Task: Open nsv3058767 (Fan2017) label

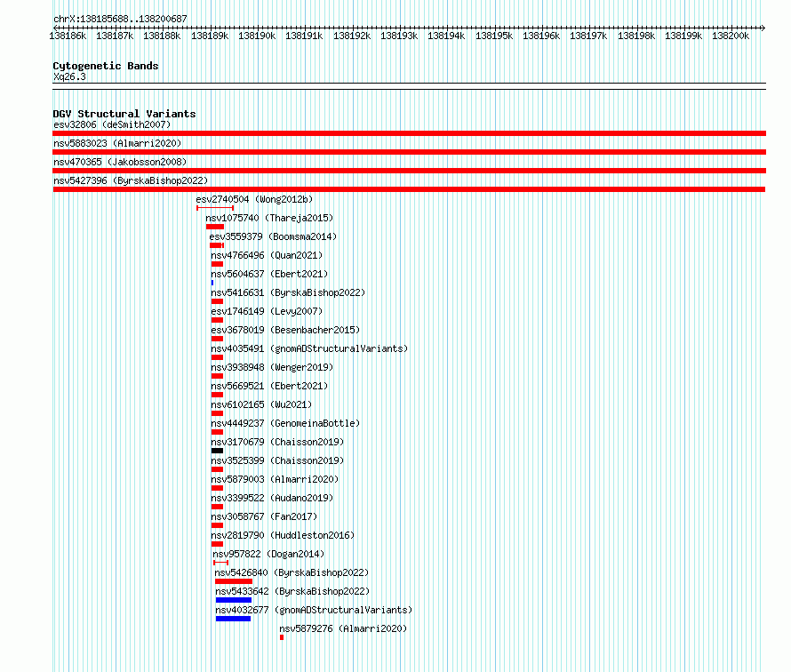Action: point(264,516)
